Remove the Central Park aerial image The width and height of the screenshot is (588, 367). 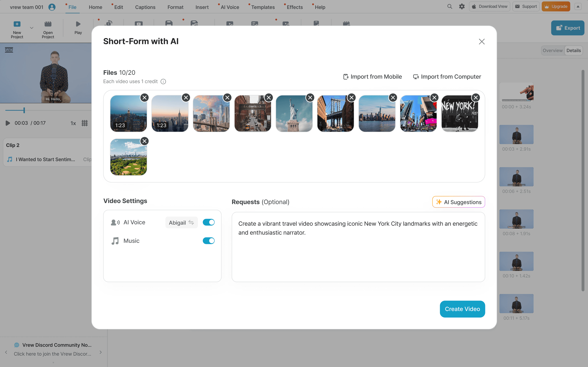(145, 141)
